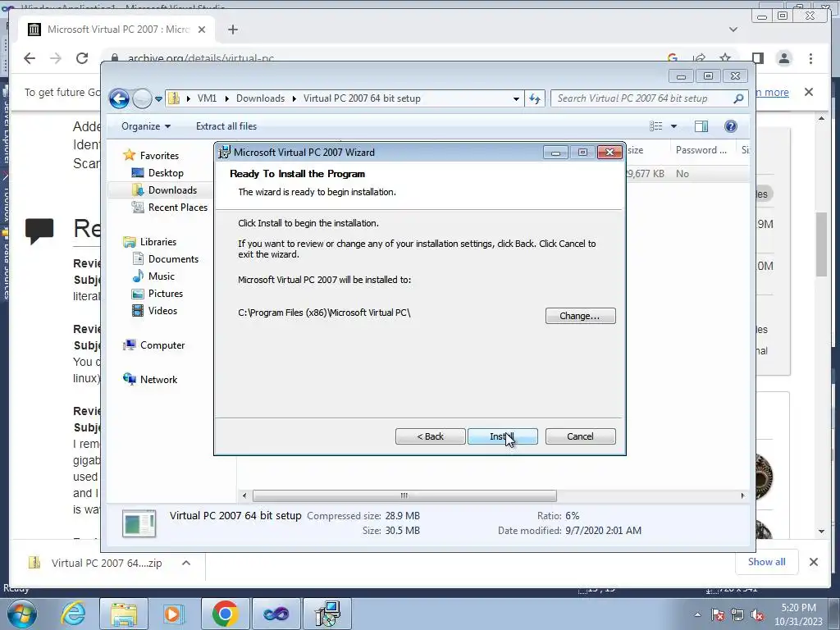Viewport: 840px width, 630px height.
Task: Select Computer in navigation pane
Action: tap(162, 345)
